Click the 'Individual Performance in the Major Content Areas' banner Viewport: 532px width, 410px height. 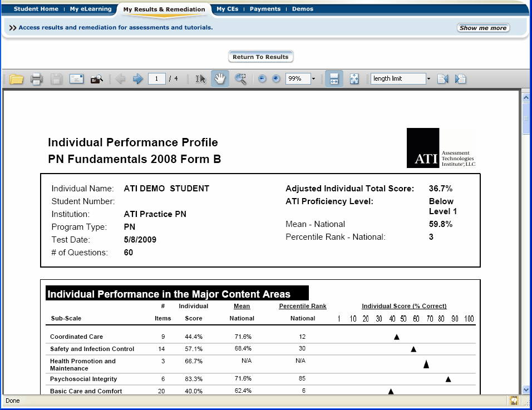click(x=177, y=293)
